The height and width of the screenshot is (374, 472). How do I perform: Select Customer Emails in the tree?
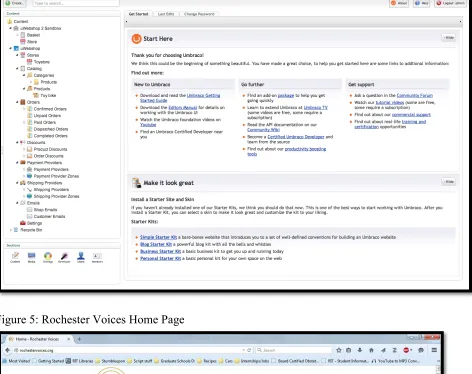pos(49,216)
